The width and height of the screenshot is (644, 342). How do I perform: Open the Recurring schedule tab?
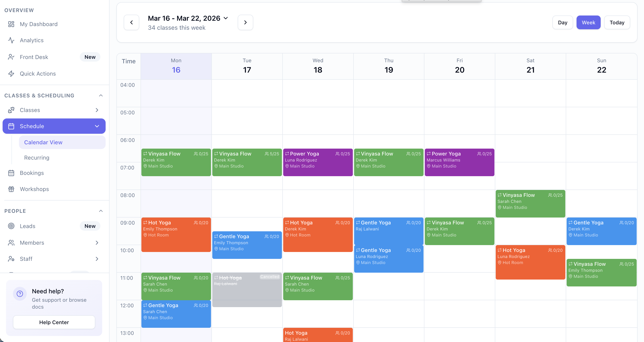[37, 157]
